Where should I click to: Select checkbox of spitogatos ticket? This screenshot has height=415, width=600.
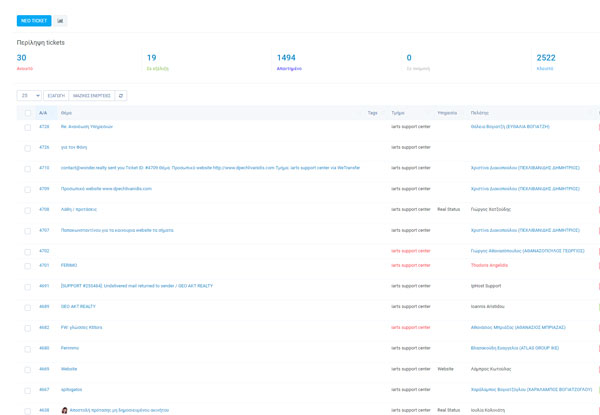pyautogui.click(x=28, y=391)
